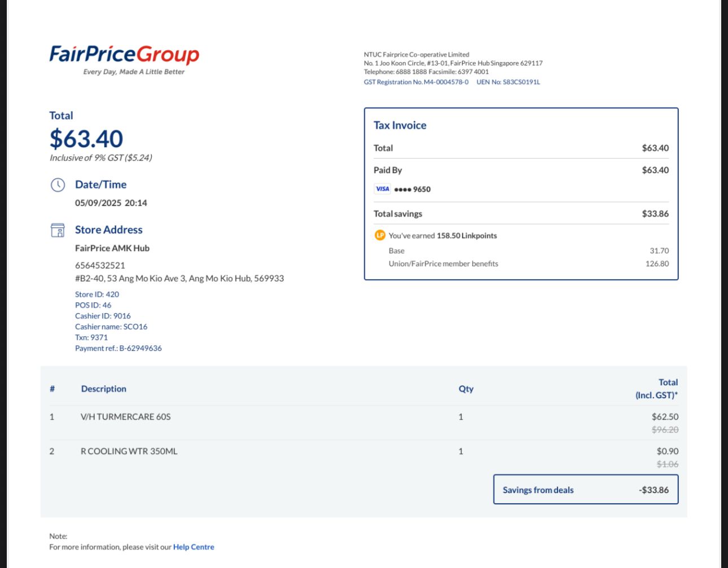Viewport: 728px width, 568px height.
Task: Select the Base points value 31.70
Action: click(659, 251)
